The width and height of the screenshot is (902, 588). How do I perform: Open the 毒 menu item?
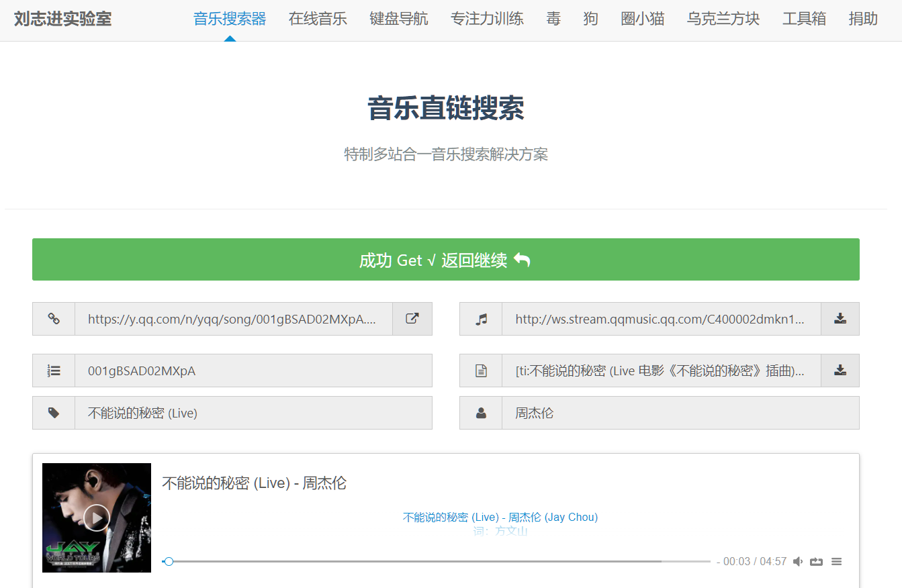[553, 19]
